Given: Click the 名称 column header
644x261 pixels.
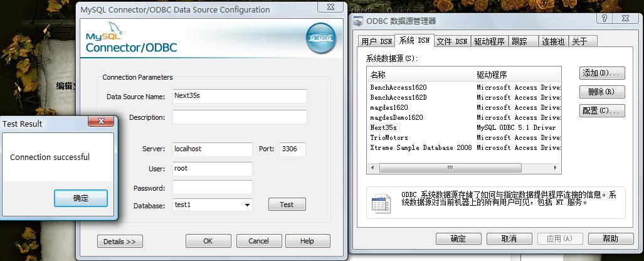Looking at the screenshot, I should point(420,75).
